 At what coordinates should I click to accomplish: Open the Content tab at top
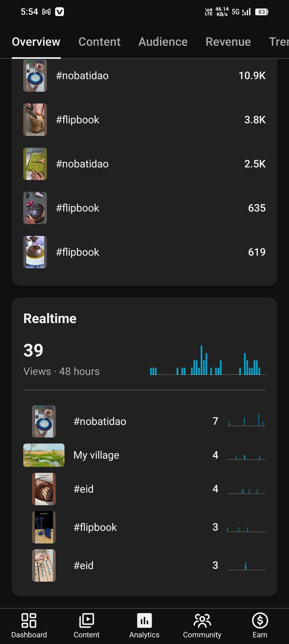coord(99,42)
